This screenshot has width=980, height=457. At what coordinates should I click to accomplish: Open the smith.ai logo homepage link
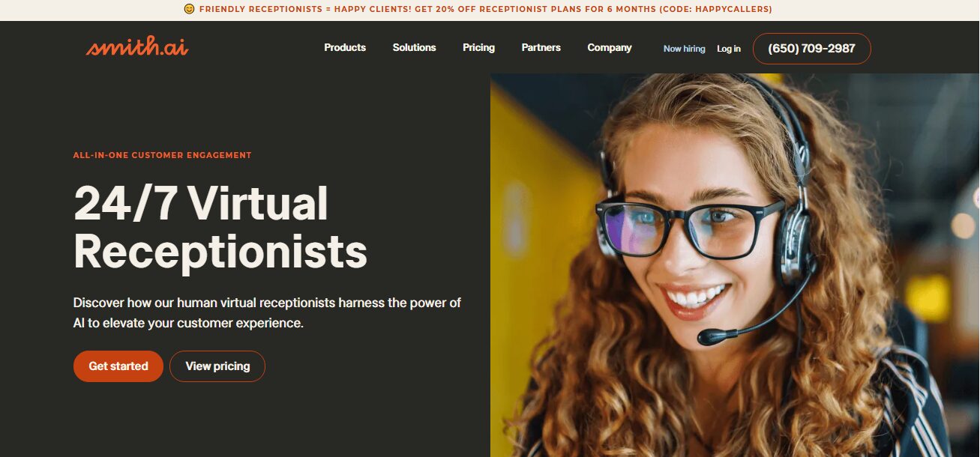137,46
